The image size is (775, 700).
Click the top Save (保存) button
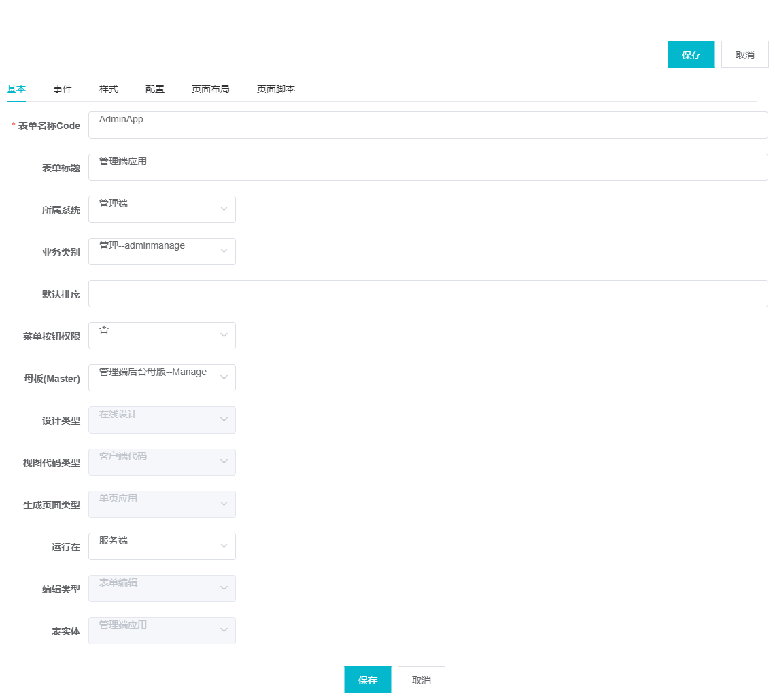(691, 54)
